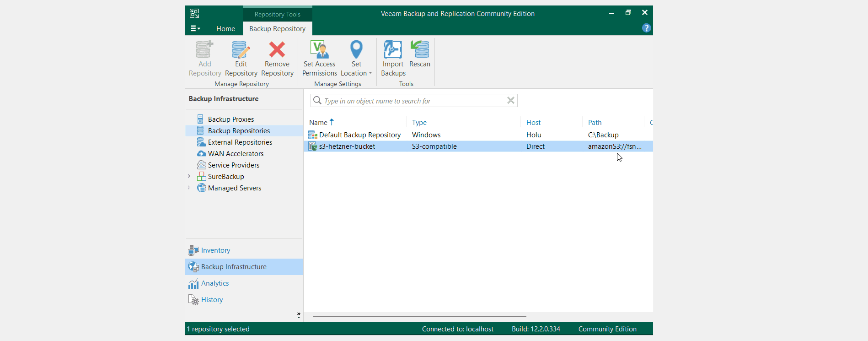Click the horizontal scrollbar in the repository list
Image resolution: width=868 pixels, height=341 pixels.
420,316
